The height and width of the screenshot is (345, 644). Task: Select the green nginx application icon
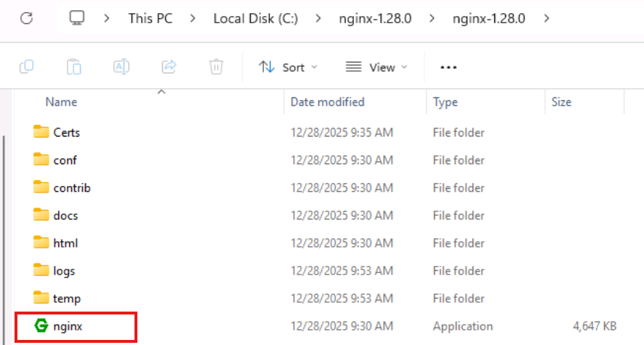(41, 325)
